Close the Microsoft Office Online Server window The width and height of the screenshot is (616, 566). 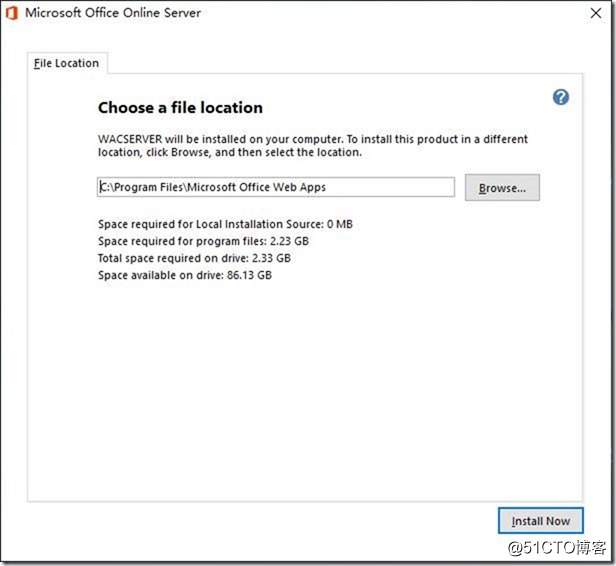[x=596, y=13]
